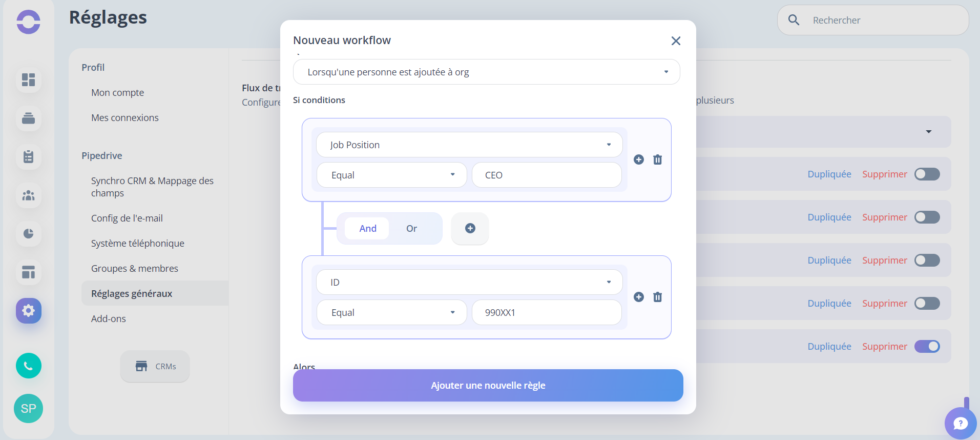
Task: Open the trigger dropdown 'Lorsqu'une personne est ajoutée'
Action: coord(486,72)
